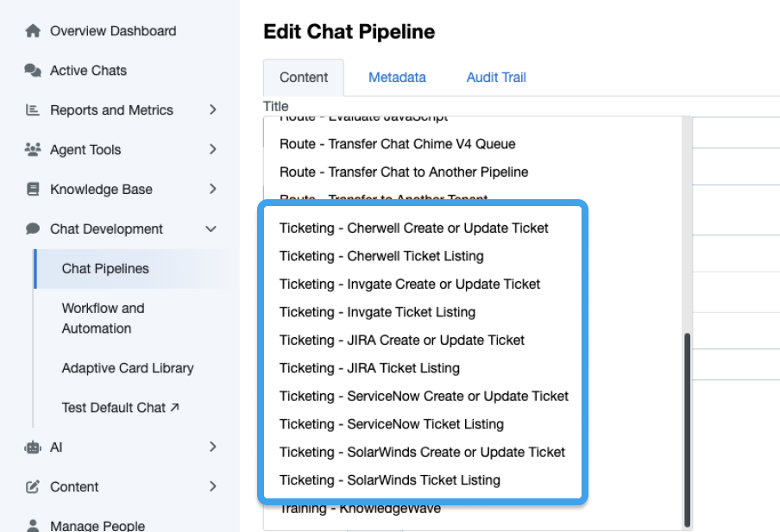Choose Ticketing - ServiceNow Ticket Listing option
Image resolution: width=780 pixels, height=532 pixels.
[392, 424]
